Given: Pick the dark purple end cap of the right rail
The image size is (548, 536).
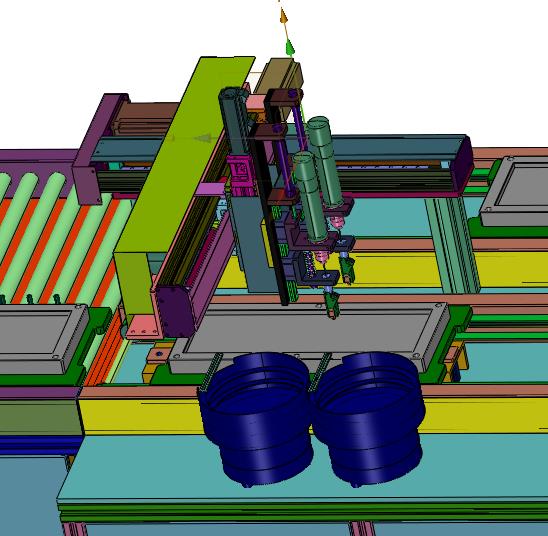Looking at the screenshot, I should click(x=461, y=165).
